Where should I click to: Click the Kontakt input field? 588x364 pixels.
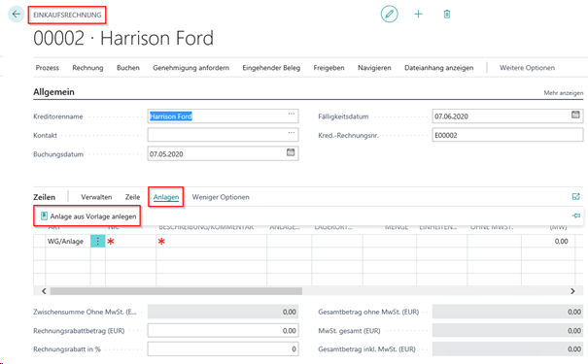(223, 135)
